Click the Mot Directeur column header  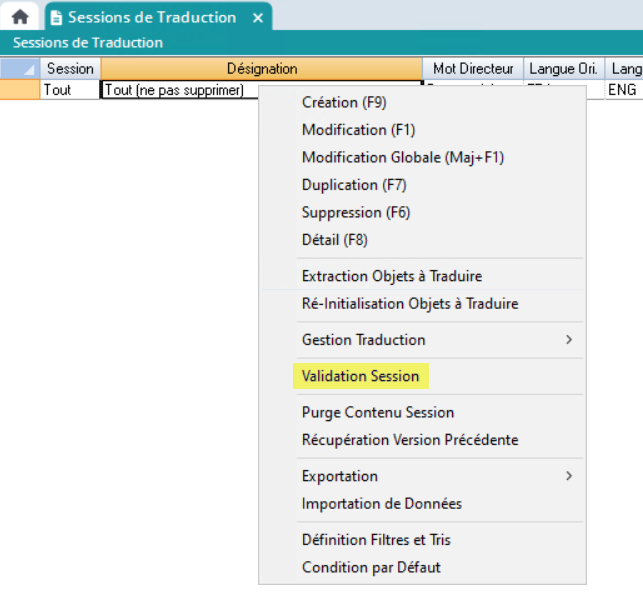tap(473, 69)
